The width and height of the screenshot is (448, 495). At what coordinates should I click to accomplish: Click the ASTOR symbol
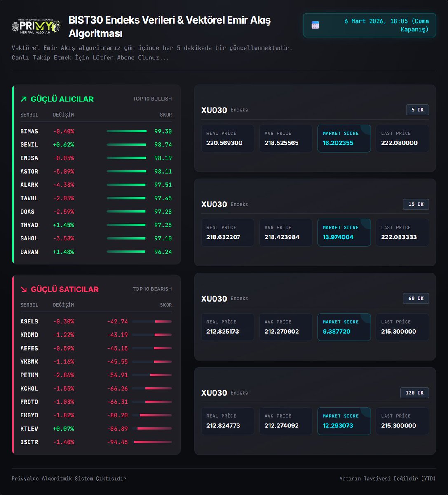(29, 172)
